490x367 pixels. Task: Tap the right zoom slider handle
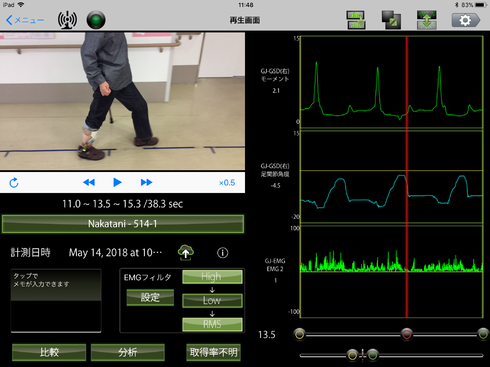tap(373, 355)
